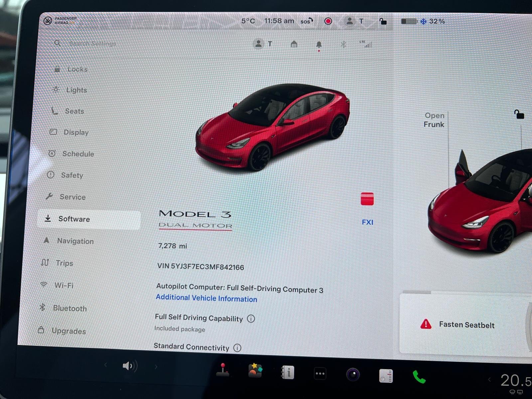Tap the VIN number text
This screenshot has width=532, height=399.
pyautogui.click(x=200, y=267)
